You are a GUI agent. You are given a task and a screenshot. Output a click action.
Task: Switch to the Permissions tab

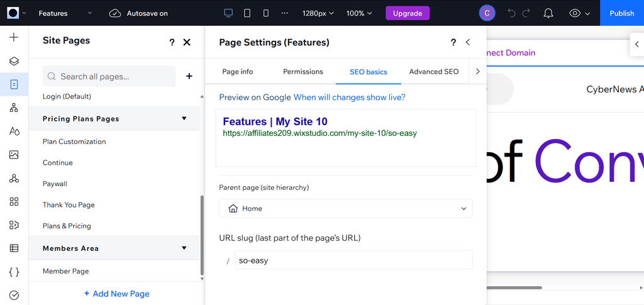(x=303, y=72)
